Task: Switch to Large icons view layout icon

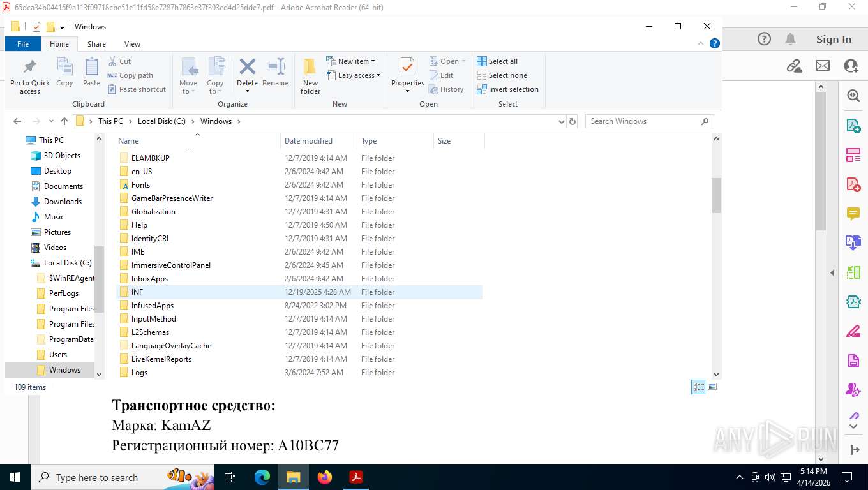Action: click(x=712, y=387)
